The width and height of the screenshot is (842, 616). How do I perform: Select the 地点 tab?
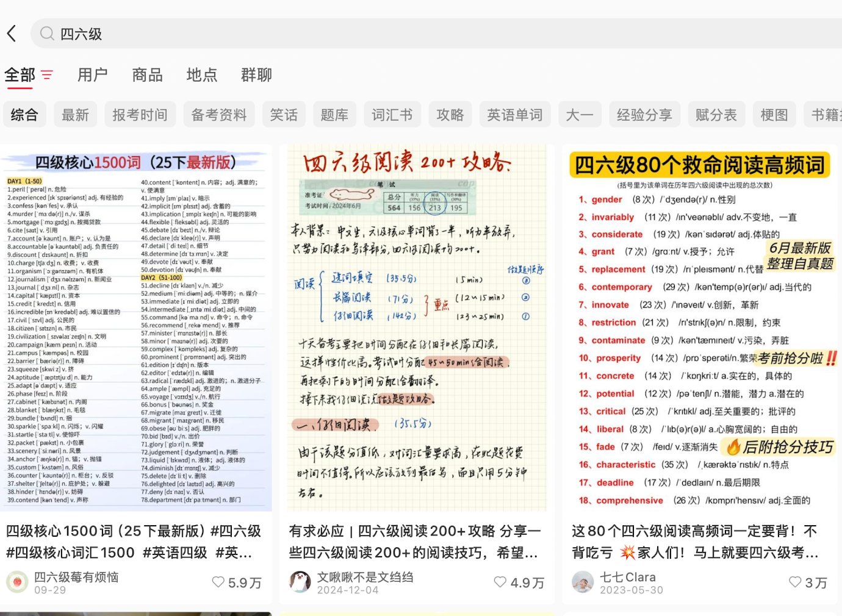202,75
